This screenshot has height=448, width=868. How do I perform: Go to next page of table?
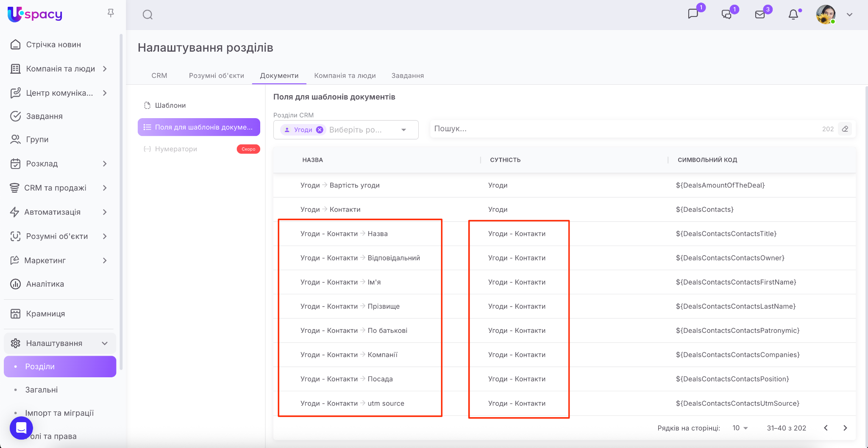[x=845, y=428]
